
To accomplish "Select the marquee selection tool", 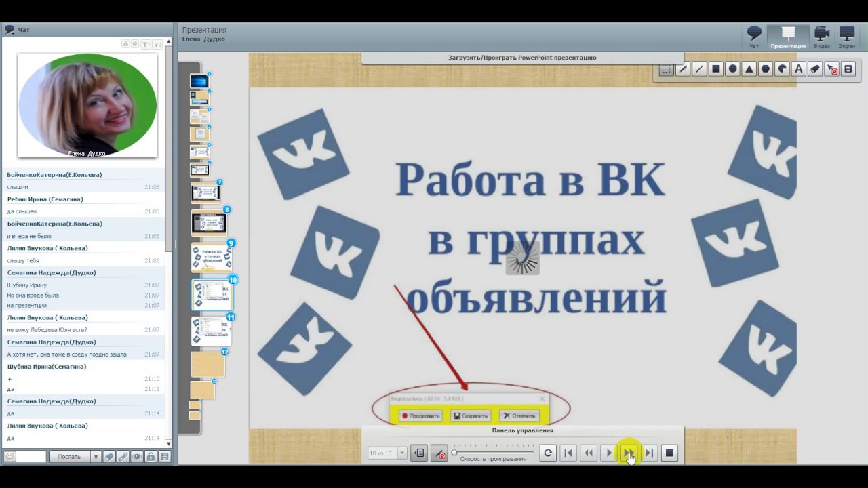I will pos(667,69).
